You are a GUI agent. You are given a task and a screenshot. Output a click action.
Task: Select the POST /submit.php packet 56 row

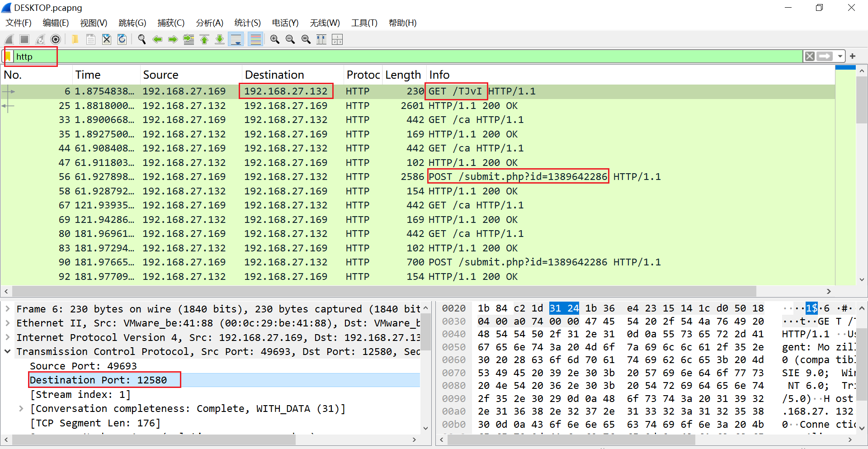click(418, 177)
